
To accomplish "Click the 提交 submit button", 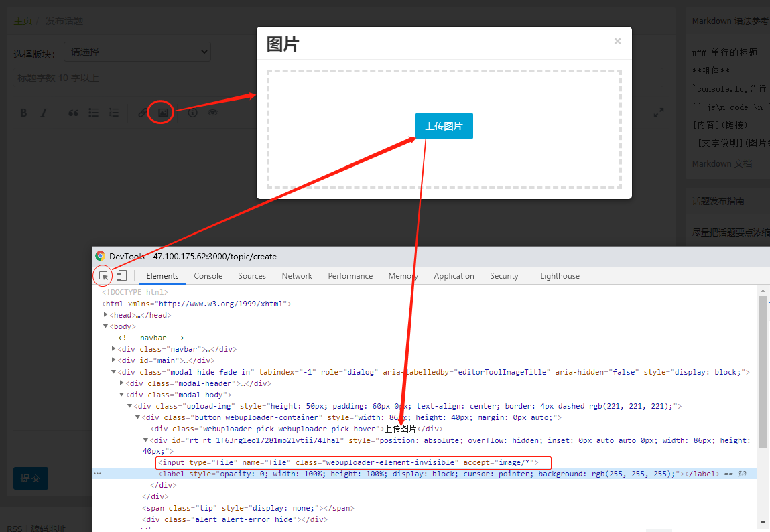I will coord(30,478).
